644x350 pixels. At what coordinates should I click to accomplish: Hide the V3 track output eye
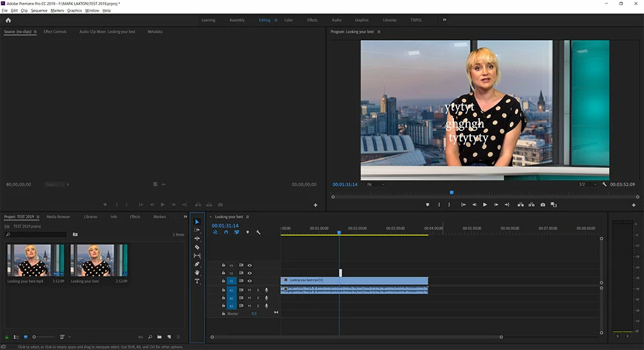pos(249,265)
